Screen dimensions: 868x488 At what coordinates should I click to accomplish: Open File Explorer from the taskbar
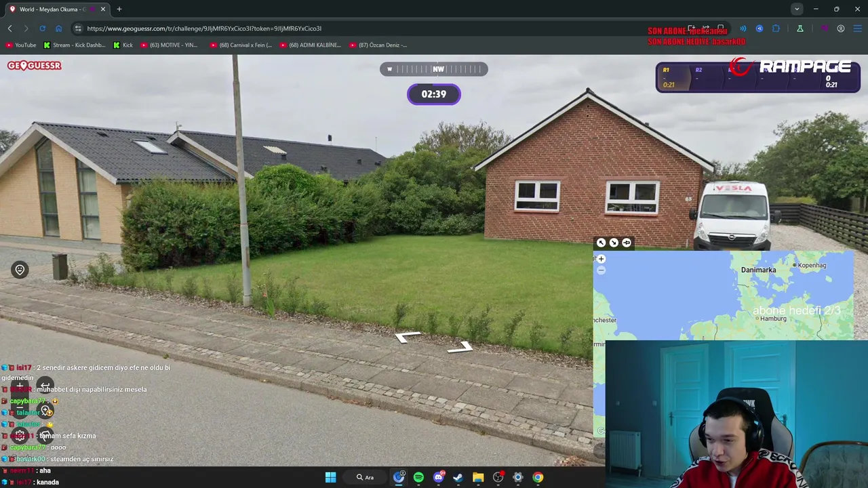click(x=478, y=477)
